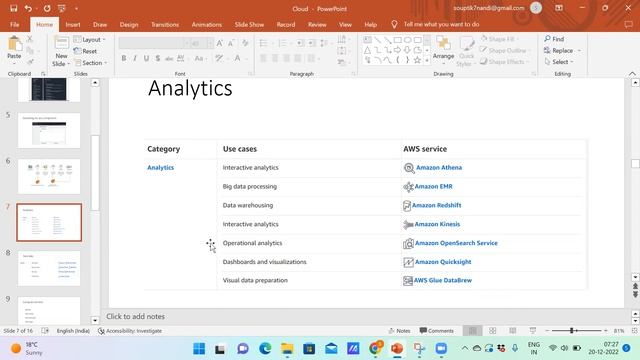Click the Redo icon in title bar

[x=47, y=8]
